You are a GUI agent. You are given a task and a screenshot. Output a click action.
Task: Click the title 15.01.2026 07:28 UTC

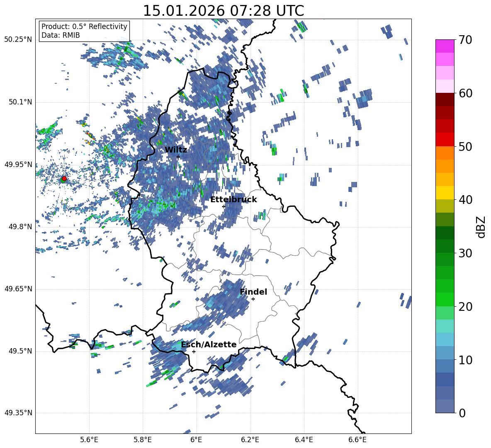pos(223,11)
